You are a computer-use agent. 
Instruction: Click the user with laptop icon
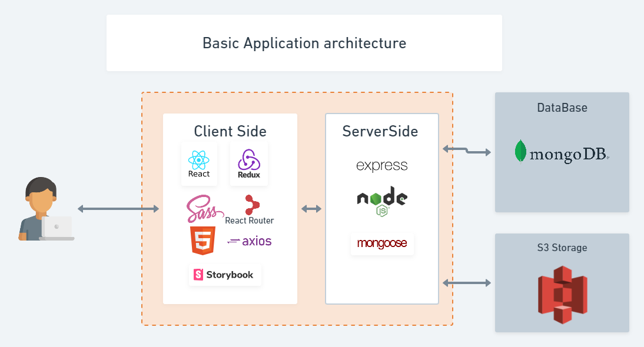[47, 209]
